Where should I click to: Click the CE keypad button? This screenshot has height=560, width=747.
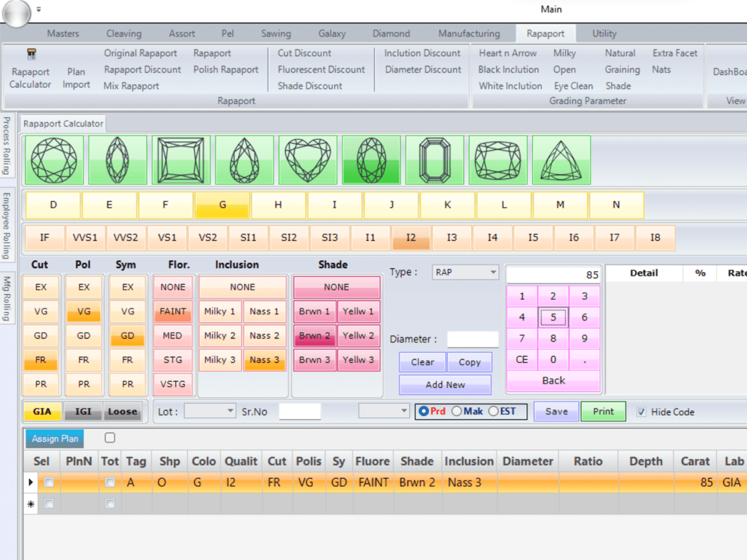click(522, 359)
